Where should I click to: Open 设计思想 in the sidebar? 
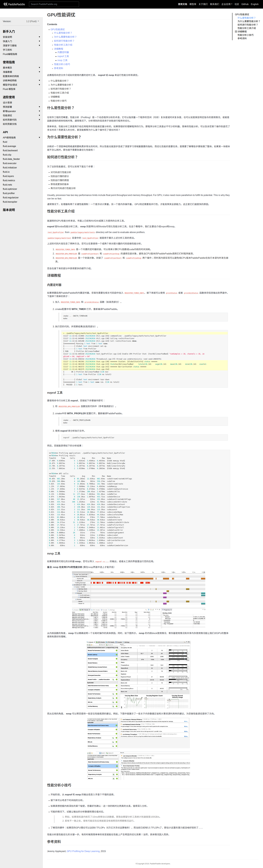click(7, 103)
